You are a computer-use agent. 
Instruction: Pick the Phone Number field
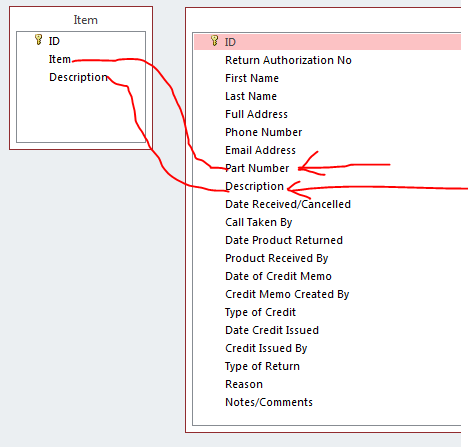point(264,132)
